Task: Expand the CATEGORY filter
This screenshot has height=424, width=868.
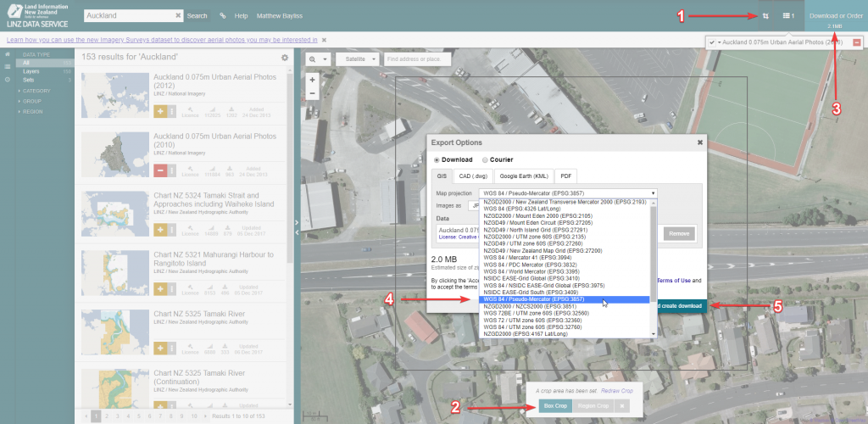Action: [x=36, y=91]
